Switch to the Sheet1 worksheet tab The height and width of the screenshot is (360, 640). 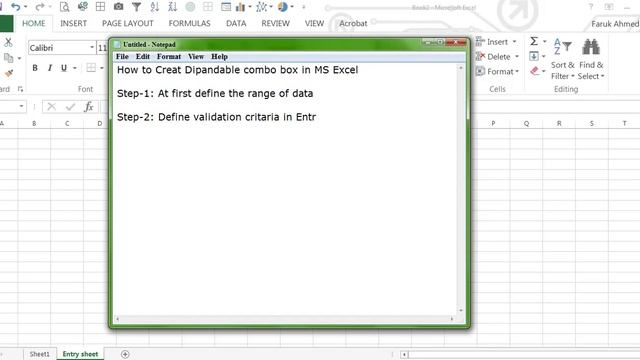[x=39, y=354]
